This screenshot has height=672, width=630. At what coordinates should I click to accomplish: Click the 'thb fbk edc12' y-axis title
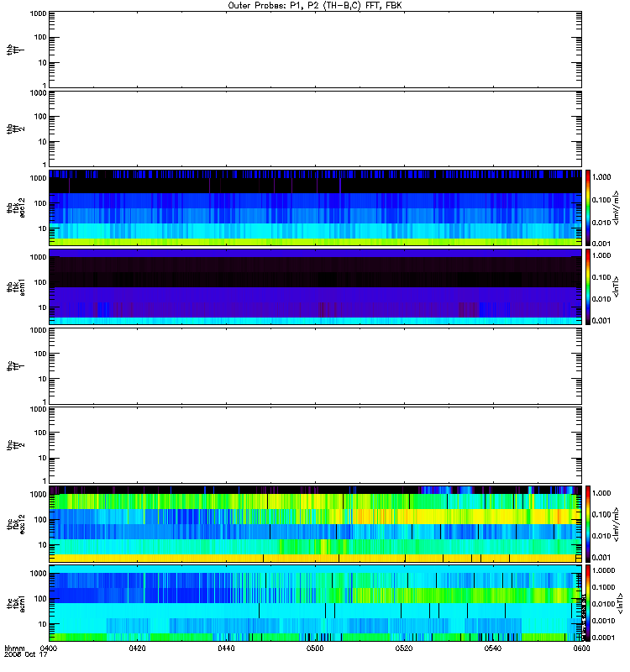(x=16, y=207)
